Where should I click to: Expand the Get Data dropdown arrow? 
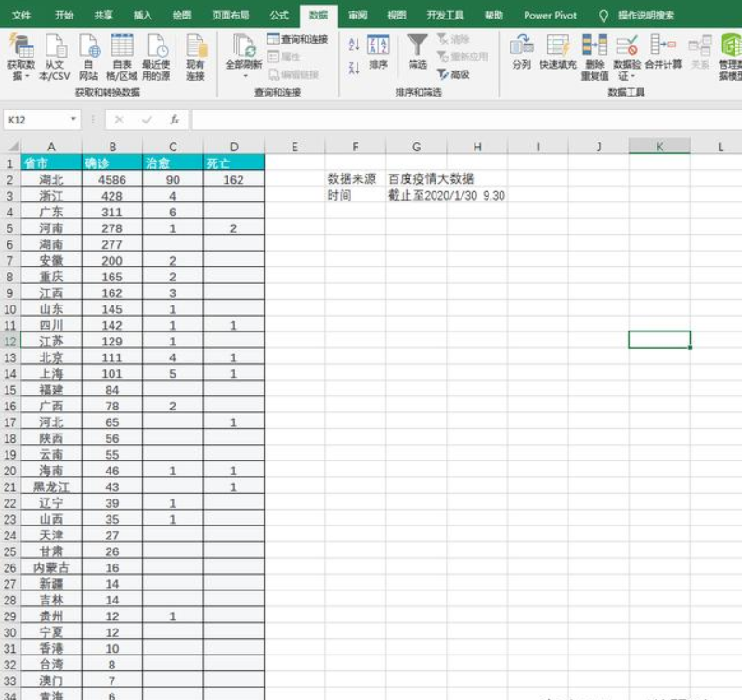[27, 76]
